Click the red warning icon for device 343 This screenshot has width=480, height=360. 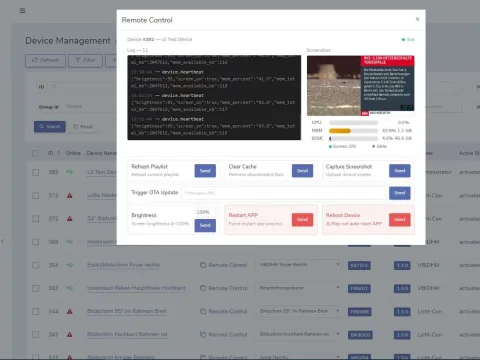(69, 334)
